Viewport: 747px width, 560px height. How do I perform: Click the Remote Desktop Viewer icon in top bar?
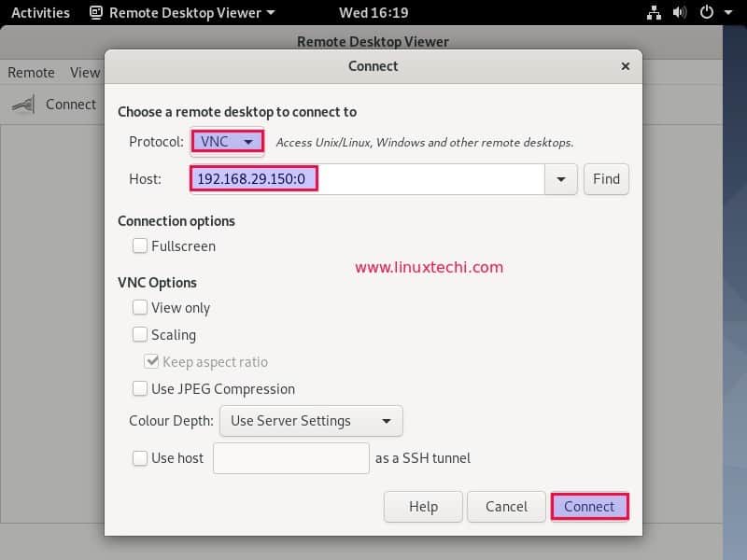coord(96,12)
